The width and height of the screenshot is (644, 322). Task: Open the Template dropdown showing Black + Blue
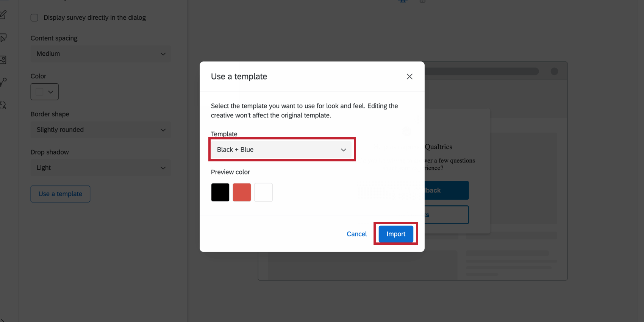click(x=282, y=150)
